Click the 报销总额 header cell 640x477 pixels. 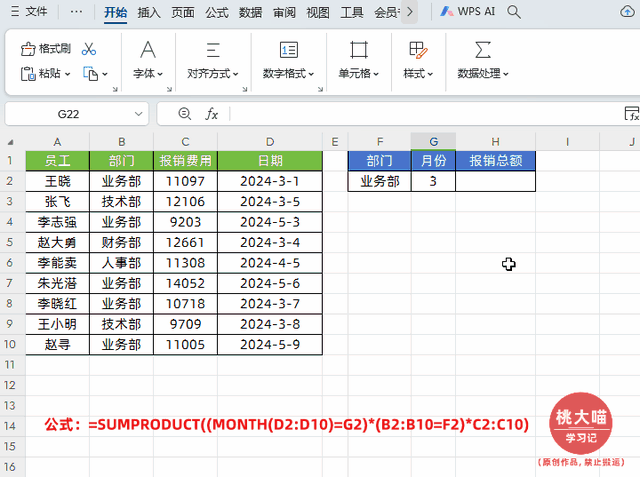pyautogui.click(x=496, y=161)
